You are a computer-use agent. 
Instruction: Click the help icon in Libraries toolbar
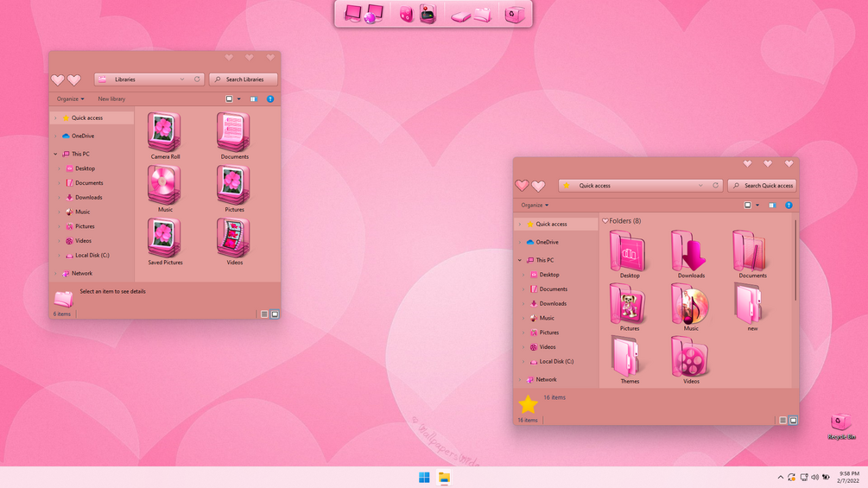point(270,99)
